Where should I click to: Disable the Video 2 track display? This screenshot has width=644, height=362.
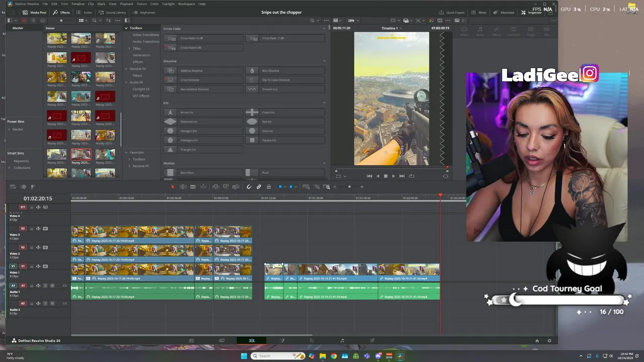click(x=45, y=247)
